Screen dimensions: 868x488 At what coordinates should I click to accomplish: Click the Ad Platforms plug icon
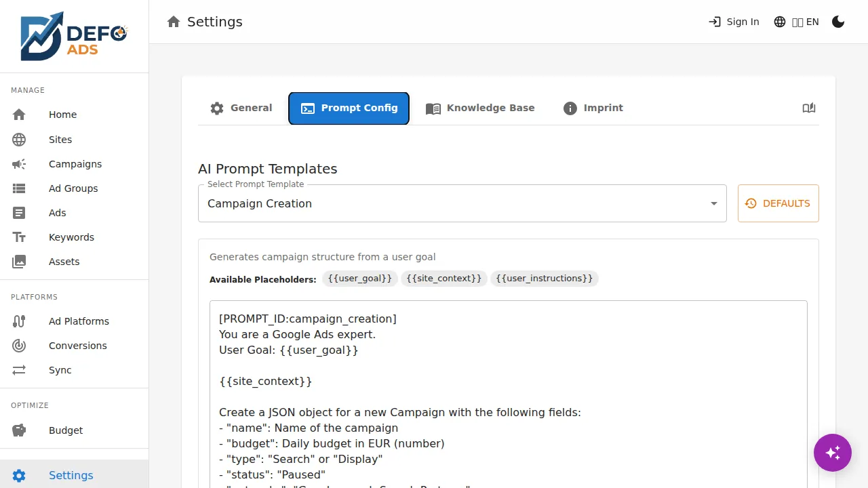19,321
